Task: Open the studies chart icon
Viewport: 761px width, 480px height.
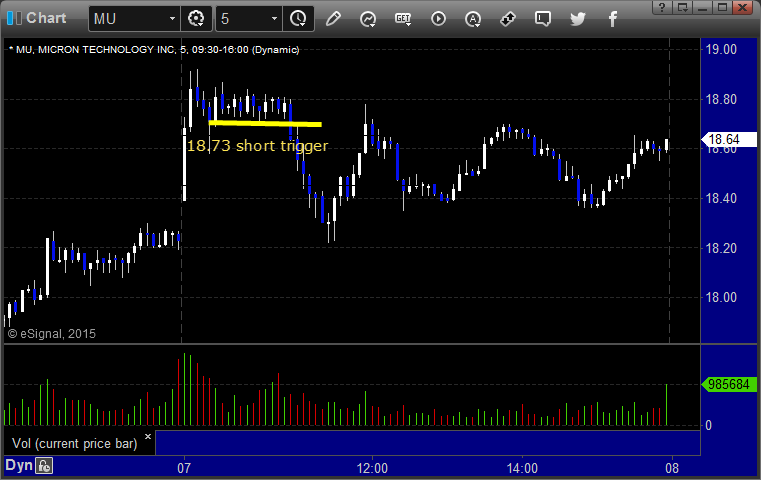Action: (368, 19)
